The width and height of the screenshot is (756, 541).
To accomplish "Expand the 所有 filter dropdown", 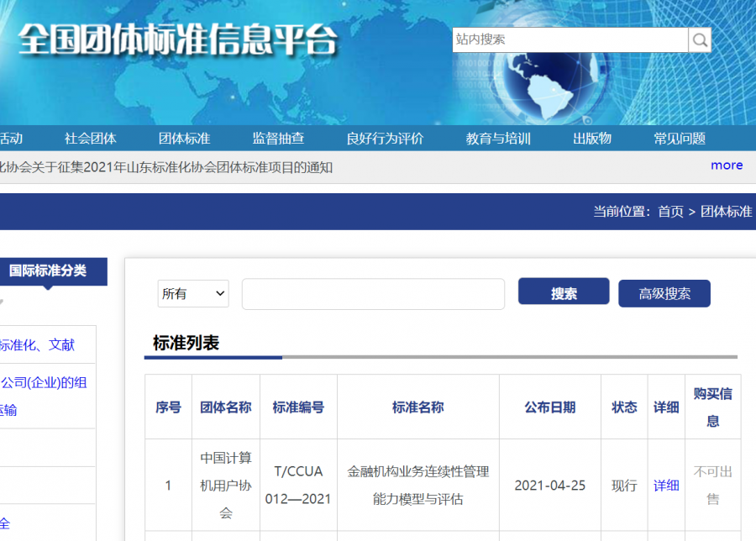I will (193, 294).
